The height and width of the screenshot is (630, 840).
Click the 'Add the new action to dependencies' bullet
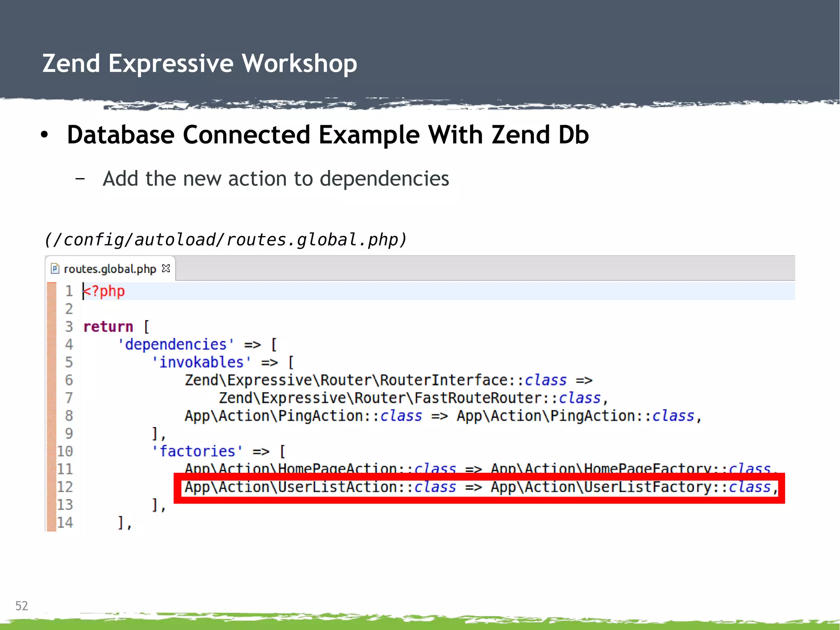pyautogui.click(x=276, y=179)
